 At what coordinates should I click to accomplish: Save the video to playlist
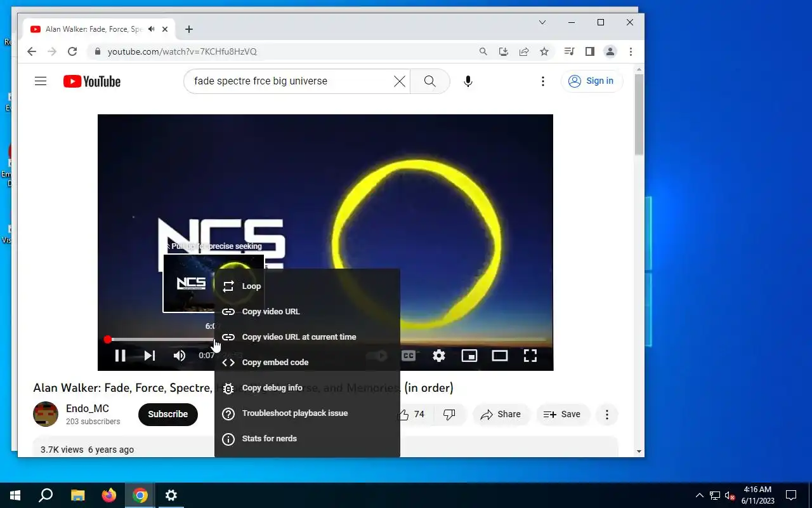point(563,414)
